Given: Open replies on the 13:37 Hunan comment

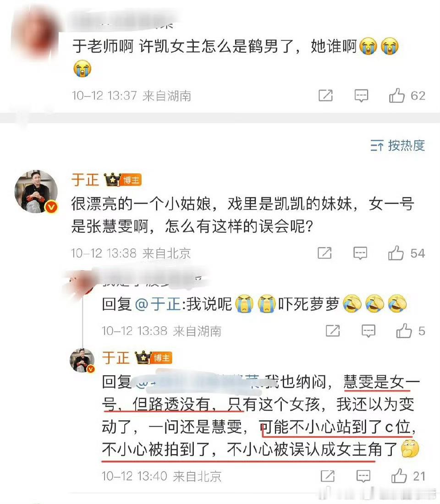Looking at the screenshot, I should tap(361, 96).
